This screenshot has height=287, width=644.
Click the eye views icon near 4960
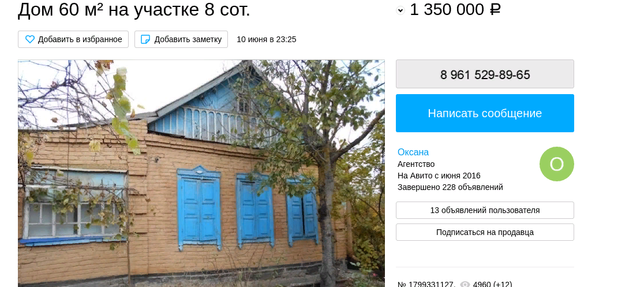click(465, 284)
